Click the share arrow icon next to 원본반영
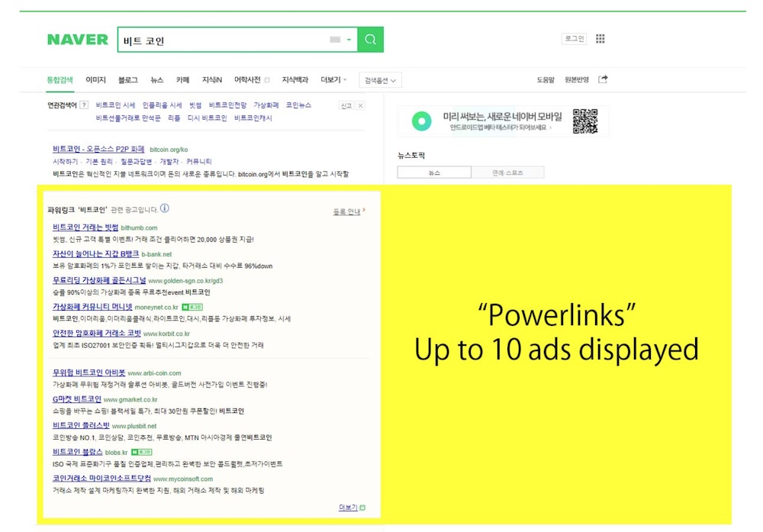 [603, 79]
